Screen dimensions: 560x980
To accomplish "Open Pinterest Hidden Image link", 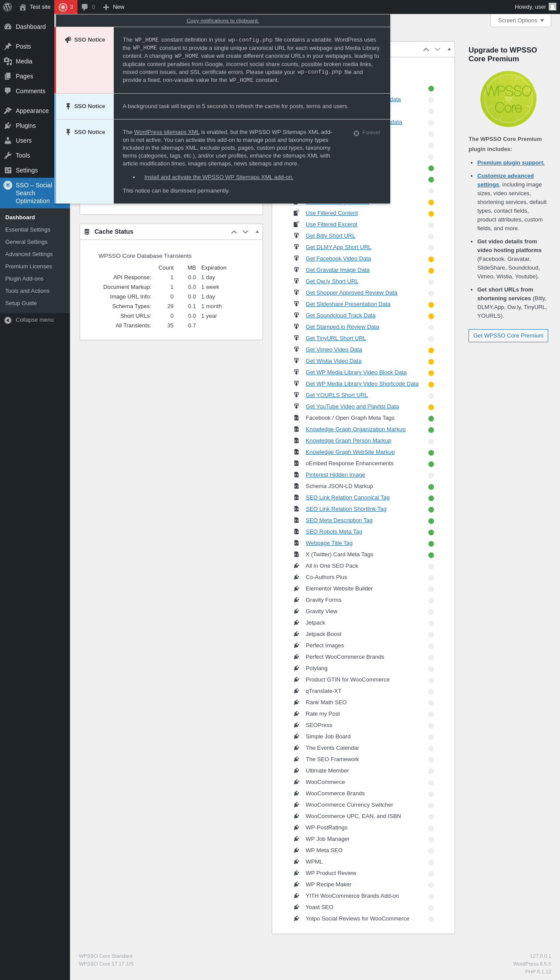I will [335, 475].
